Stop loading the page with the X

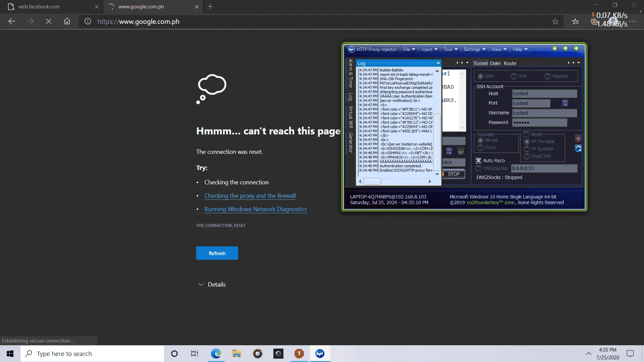(x=49, y=21)
